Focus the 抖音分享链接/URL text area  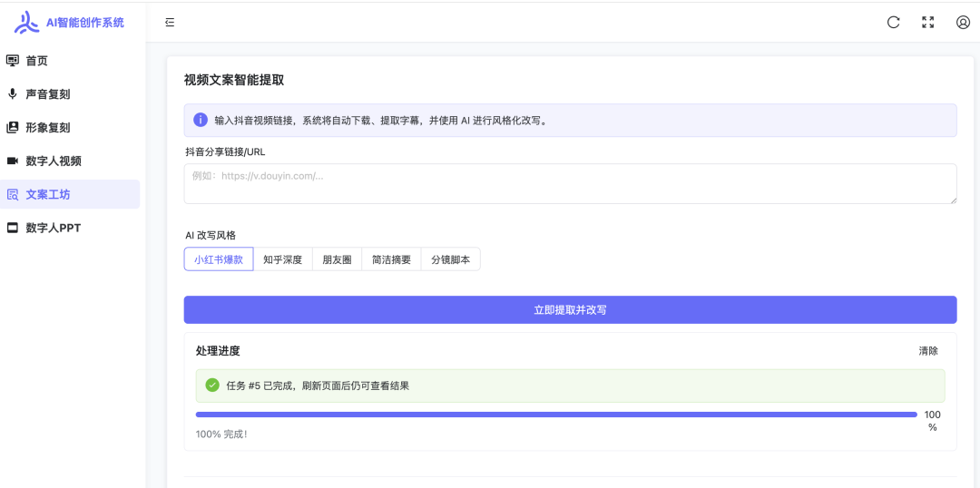click(x=570, y=184)
